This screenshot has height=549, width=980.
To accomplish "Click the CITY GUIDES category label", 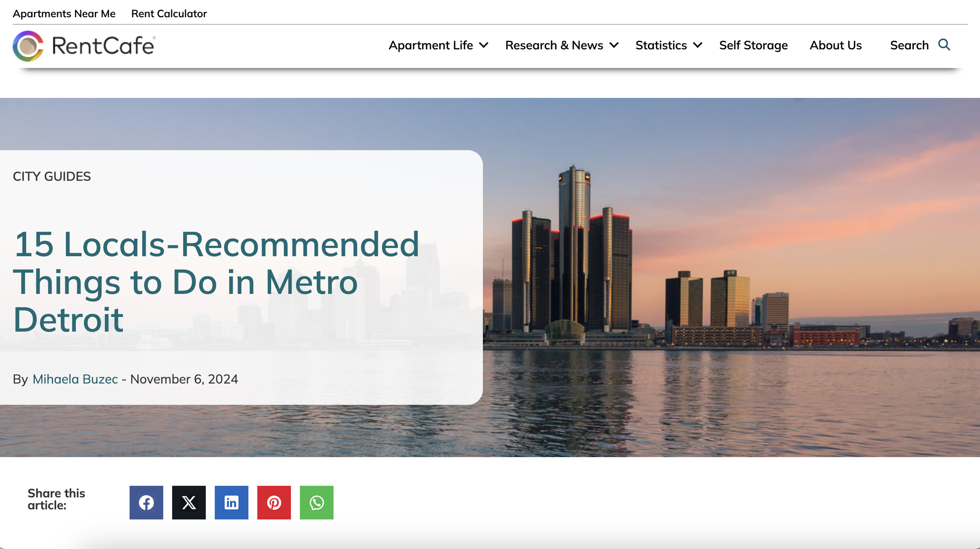I will (52, 176).
